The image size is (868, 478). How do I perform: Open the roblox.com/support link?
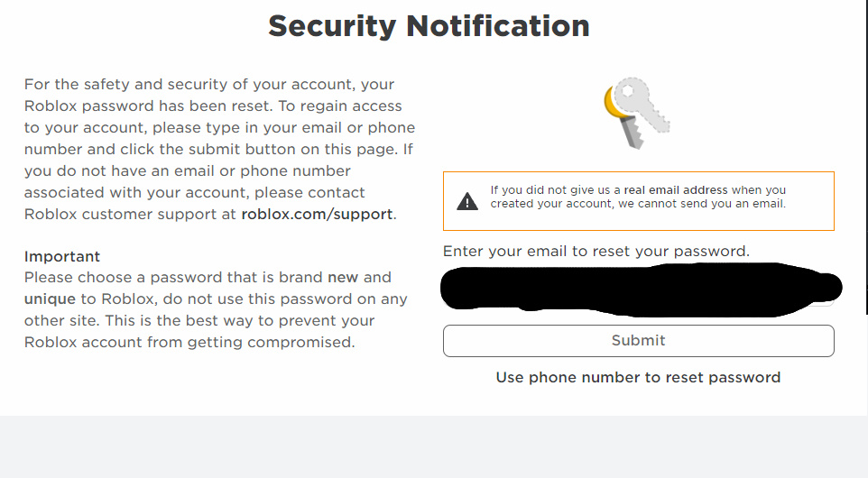click(x=317, y=214)
